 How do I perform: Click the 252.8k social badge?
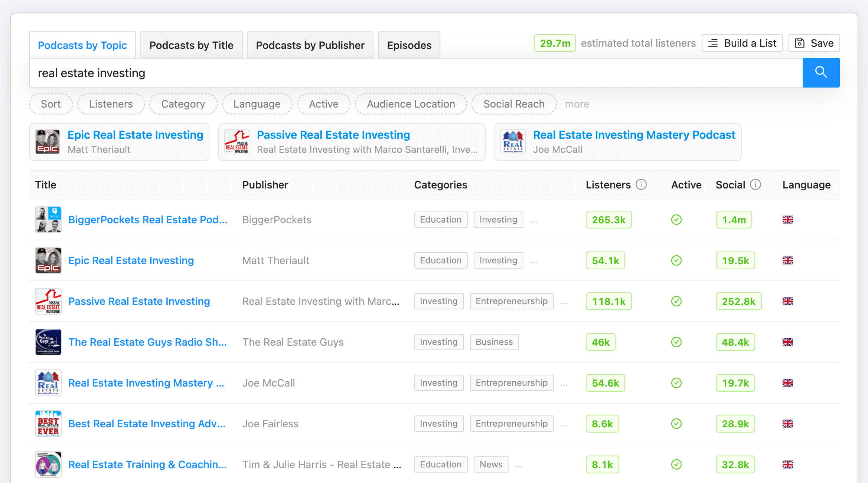pos(738,301)
